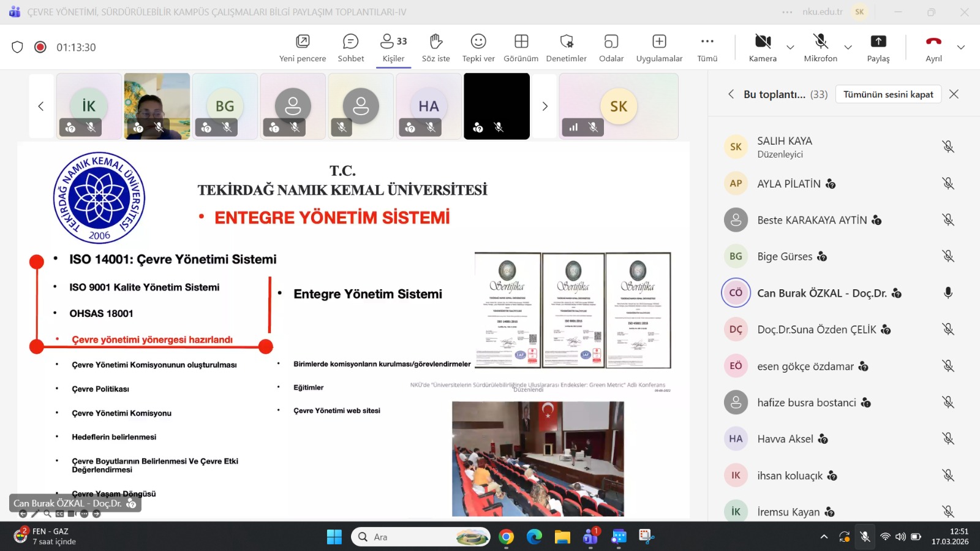The width and height of the screenshot is (980, 551).
Task: Click the red Ayrıl hang-up icon
Action: pos(933,41)
